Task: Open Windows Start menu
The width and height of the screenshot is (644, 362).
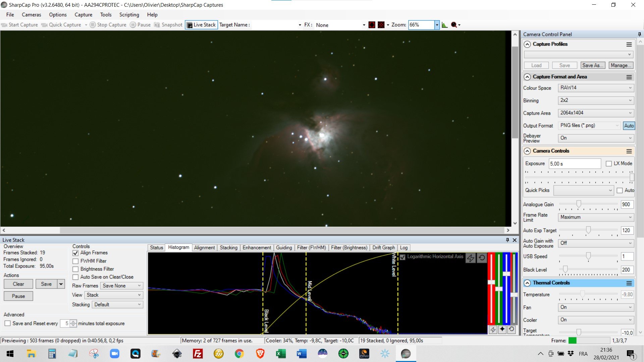Action: [10, 354]
